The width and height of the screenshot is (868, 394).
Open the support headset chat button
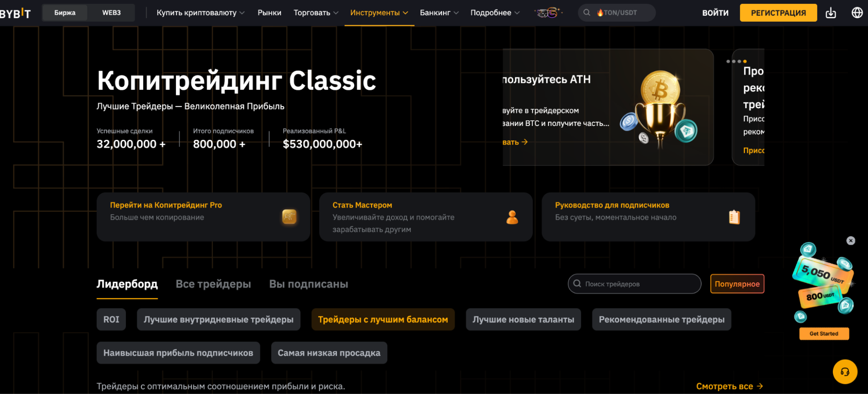(x=845, y=372)
